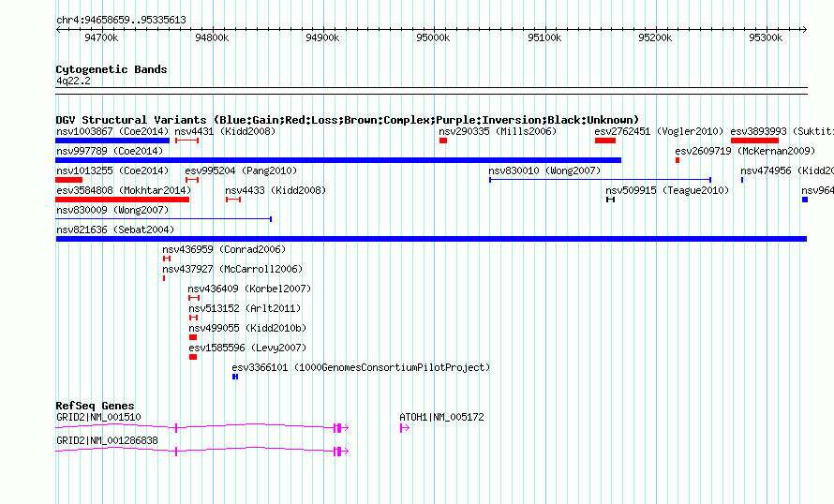Select the nsv4431 (Kidd2008) variant label

[x=225, y=131]
